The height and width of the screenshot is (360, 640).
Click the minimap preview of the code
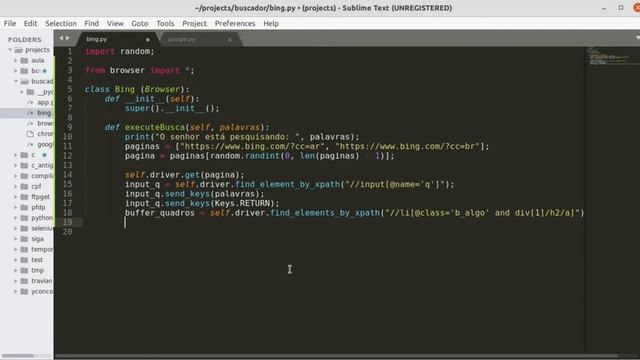(612, 57)
